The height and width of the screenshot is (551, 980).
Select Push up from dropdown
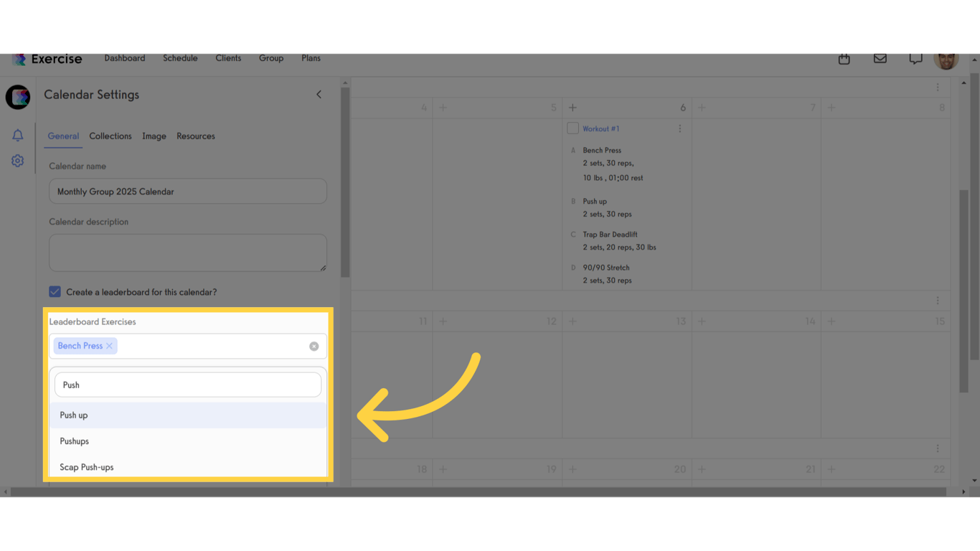pyautogui.click(x=188, y=415)
